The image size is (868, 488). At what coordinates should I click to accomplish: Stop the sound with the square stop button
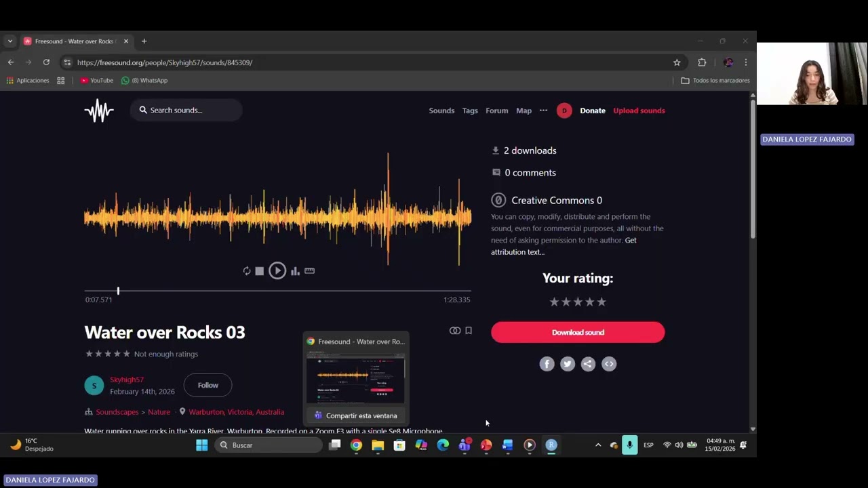[259, 271]
